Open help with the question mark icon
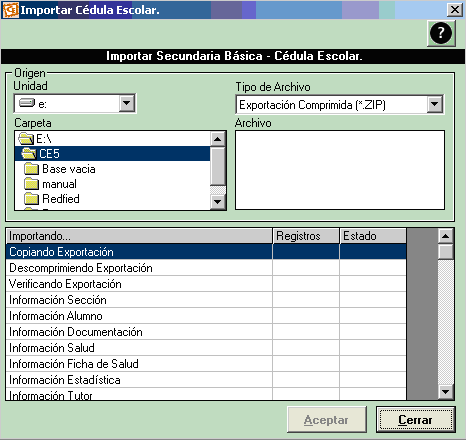The image size is (466, 440). (x=441, y=33)
